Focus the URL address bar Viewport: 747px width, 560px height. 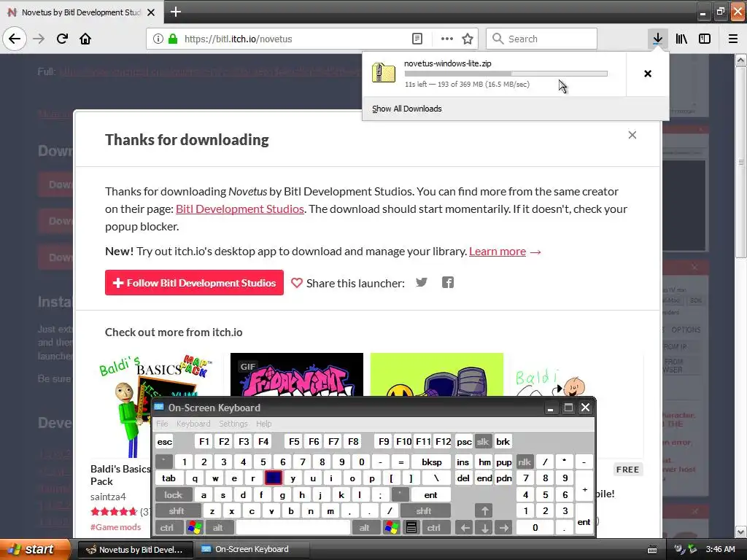click(x=295, y=39)
